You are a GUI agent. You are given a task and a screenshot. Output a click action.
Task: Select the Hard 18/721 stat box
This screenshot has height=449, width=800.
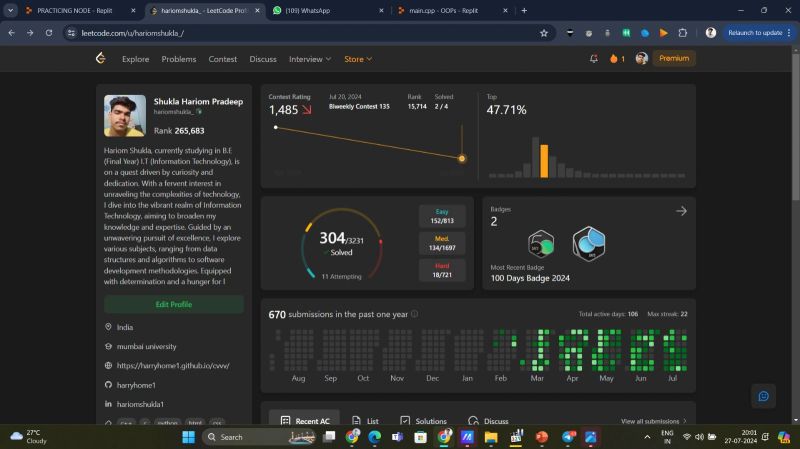click(x=442, y=270)
